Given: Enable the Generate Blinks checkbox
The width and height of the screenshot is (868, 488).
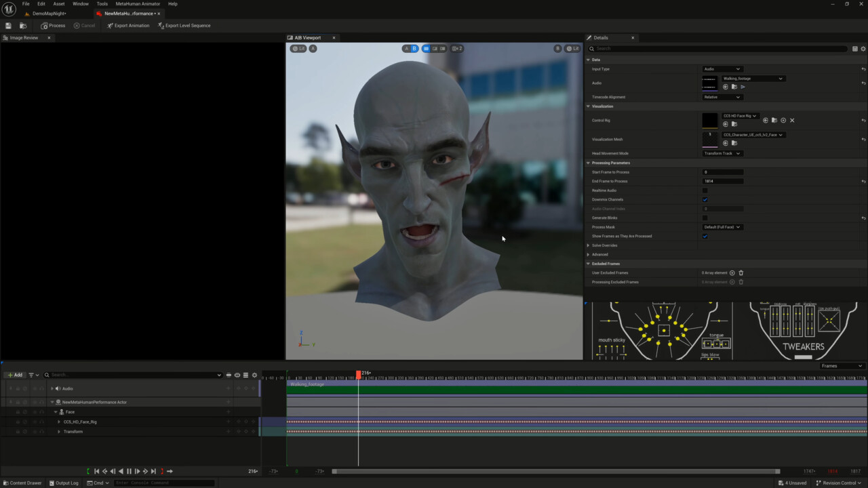Looking at the screenshot, I should click(705, 218).
